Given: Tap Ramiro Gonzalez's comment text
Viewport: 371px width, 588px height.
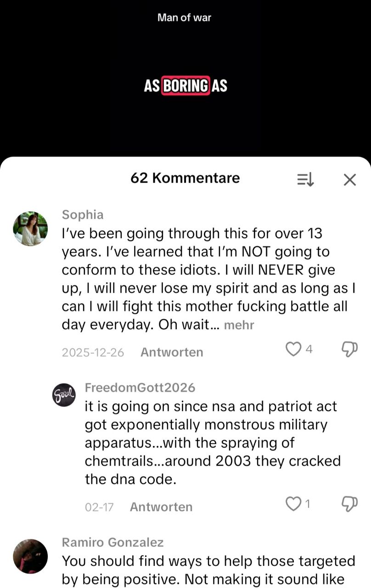Looking at the screenshot, I should 208,570.
